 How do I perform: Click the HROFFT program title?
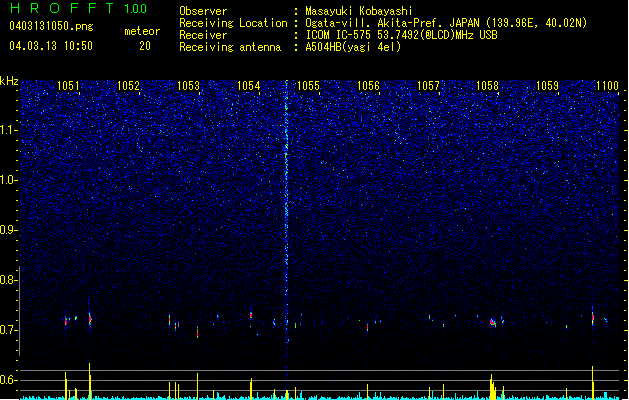point(62,8)
